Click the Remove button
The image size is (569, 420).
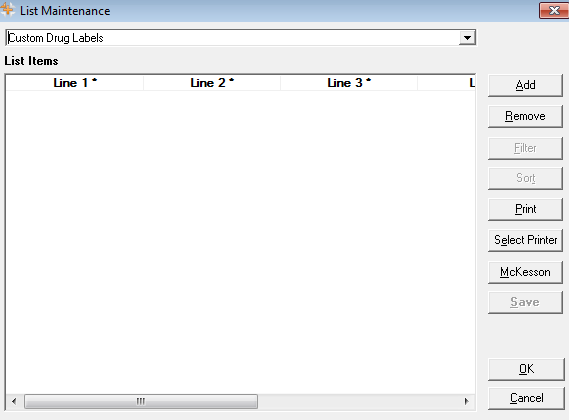(525, 117)
